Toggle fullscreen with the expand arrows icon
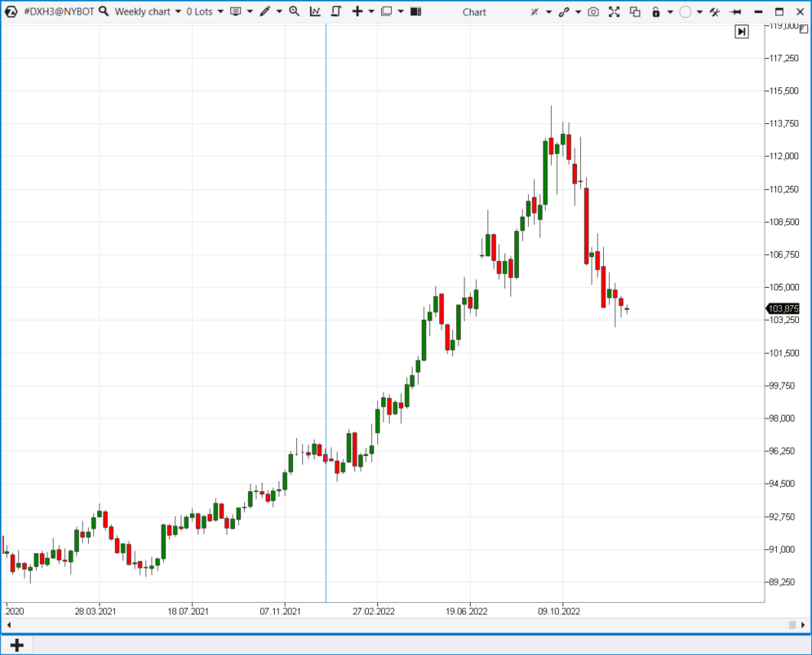 614,11
